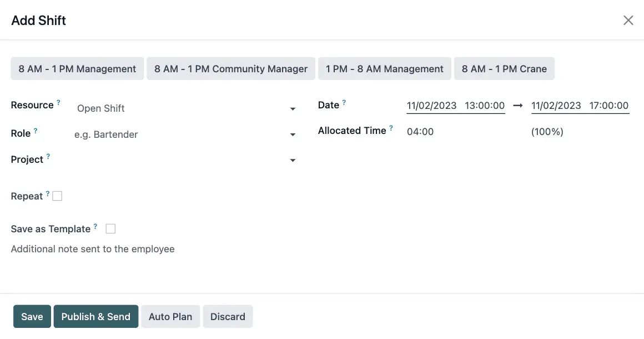The height and width of the screenshot is (339, 644).
Task: Select the 8 AM - 1 PM Management template
Action: 77,69
